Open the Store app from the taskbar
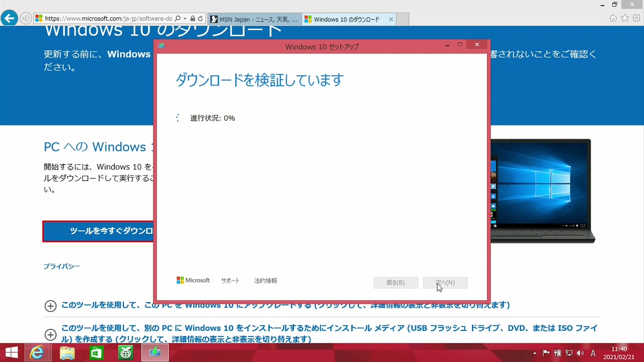The height and width of the screenshot is (362, 644). point(96,353)
